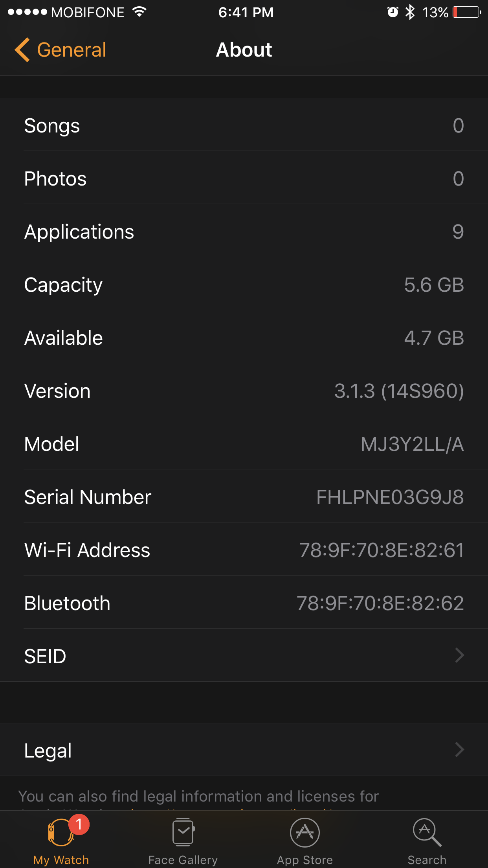The width and height of the screenshot is (488, 868).
Task: Tap the battery indicator icon
Action: coord(467,12)
